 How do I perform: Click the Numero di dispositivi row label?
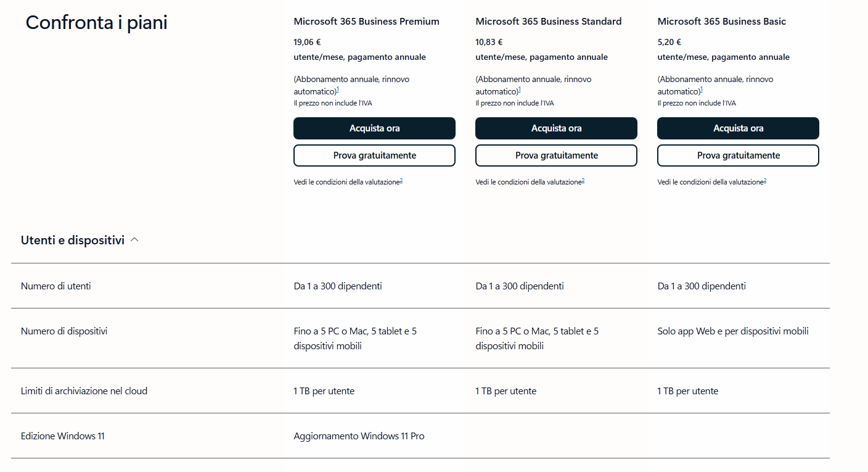pos(64,331)
